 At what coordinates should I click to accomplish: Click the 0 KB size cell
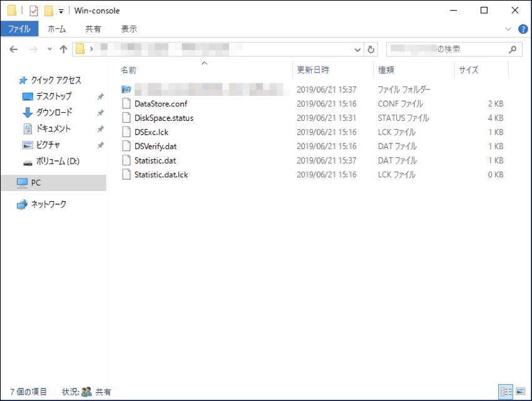(495, 175)
